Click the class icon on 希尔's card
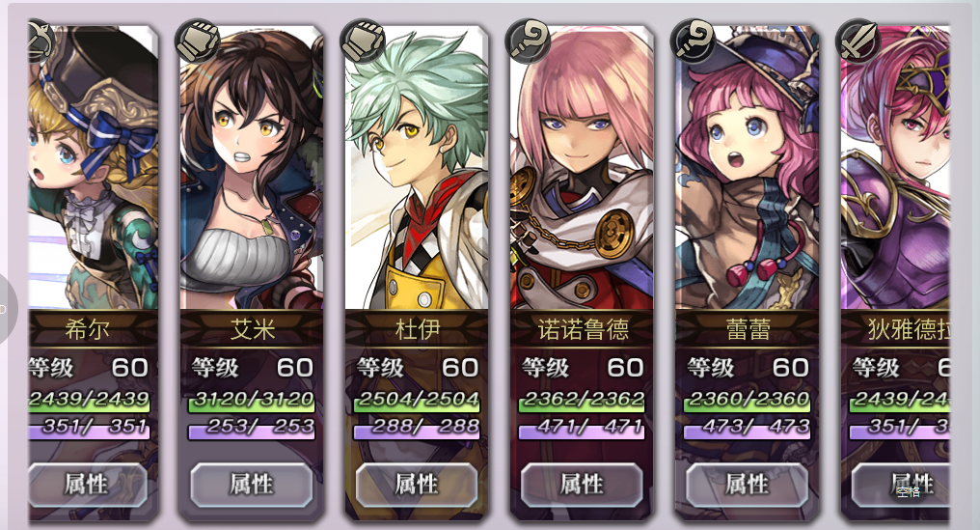 pyautogui.click(x=41, y=42)
